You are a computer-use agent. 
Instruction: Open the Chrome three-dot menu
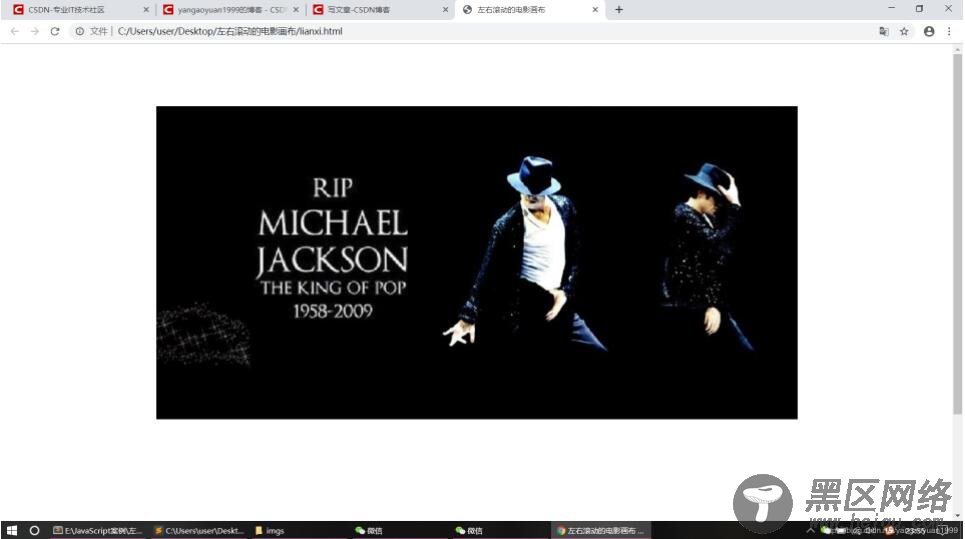pyautogui.click(x=949, y=31)
